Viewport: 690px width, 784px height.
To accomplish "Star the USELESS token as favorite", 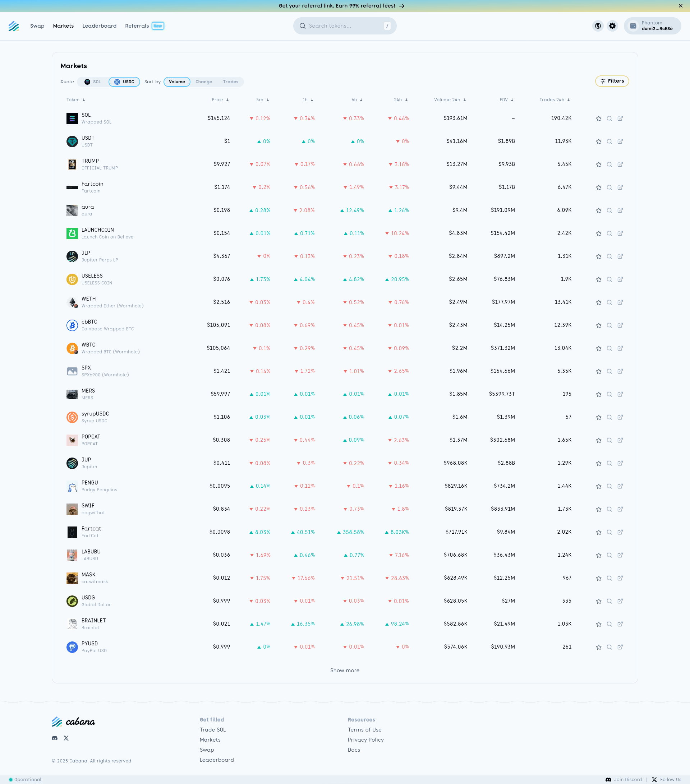I will [598, 279].
